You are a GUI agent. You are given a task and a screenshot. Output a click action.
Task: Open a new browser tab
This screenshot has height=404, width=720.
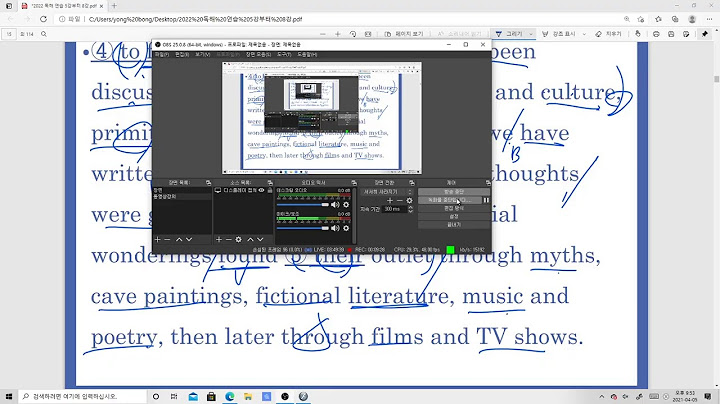tap(114, 6)
